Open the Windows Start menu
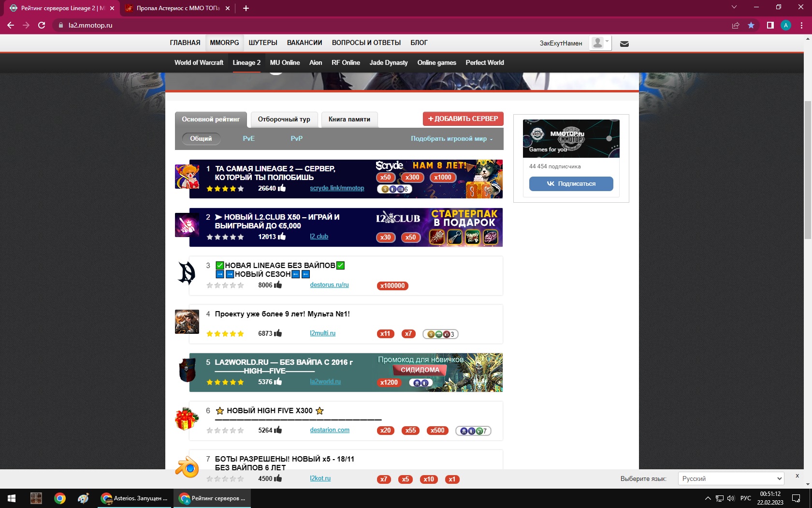The height and width of the screenshot is (508, 812). pyautogui.click(x=12, y=498)
